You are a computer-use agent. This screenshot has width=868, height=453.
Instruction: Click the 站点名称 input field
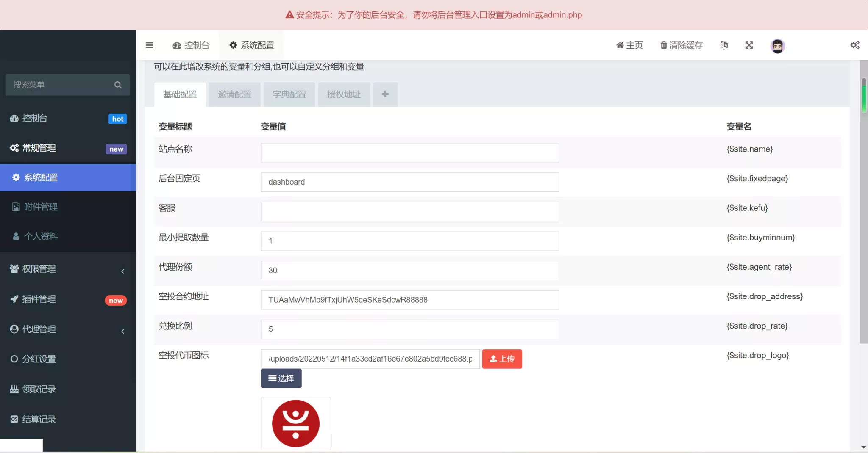tap(409, 152)
